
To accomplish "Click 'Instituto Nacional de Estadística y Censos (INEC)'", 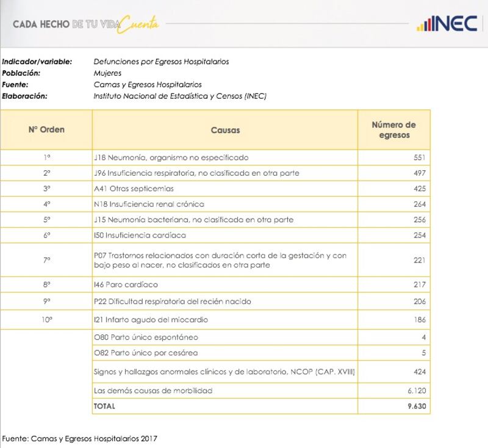I will click(180, 96).
